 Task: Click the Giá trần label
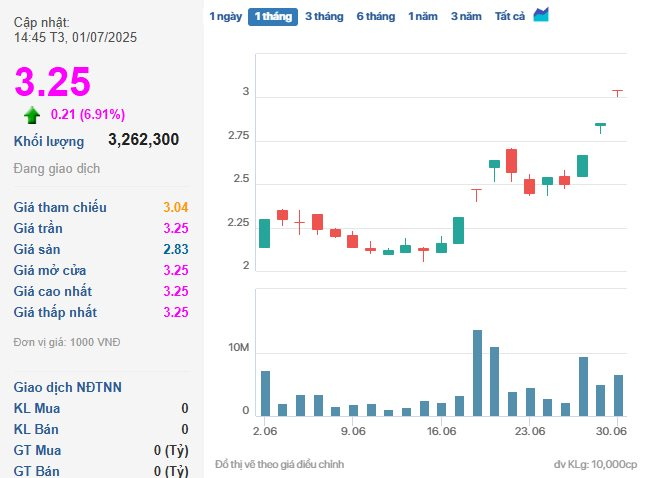[39, 228]
